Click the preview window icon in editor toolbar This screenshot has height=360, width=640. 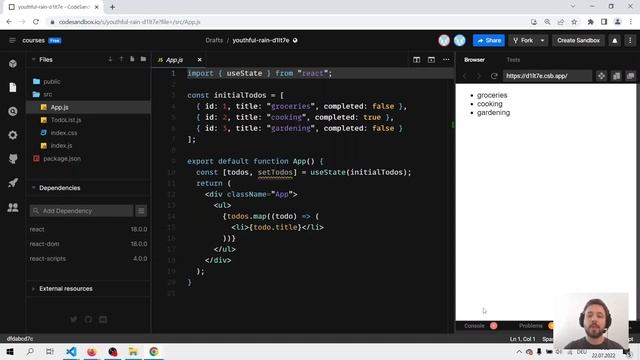coord(431,60)
